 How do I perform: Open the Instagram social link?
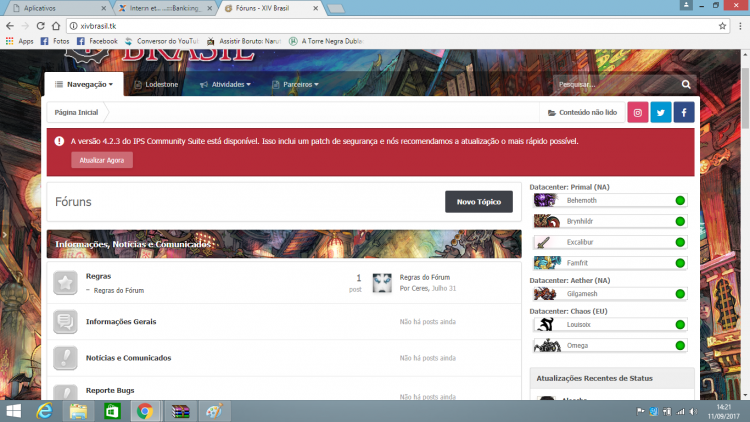pos(639,113)
